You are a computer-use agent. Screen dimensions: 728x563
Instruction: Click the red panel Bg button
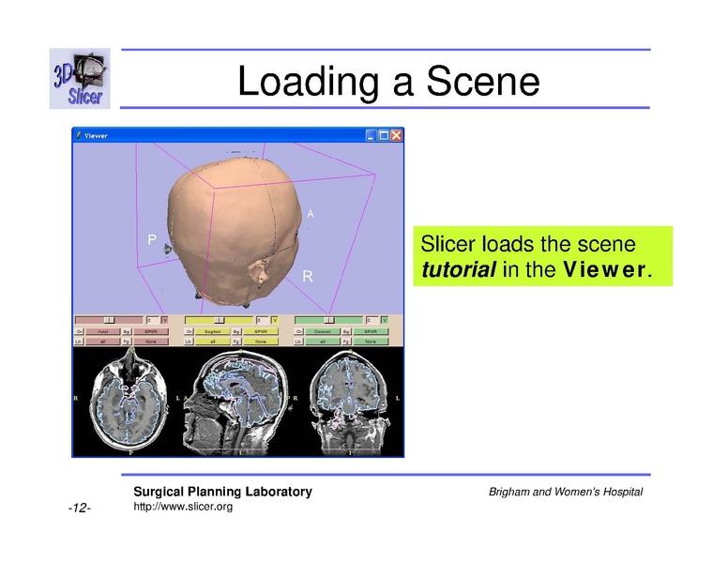pyautogui.click(x=127, y=331)
